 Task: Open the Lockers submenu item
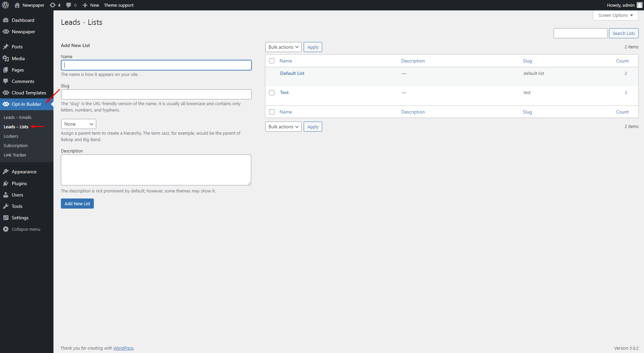[x=11, y=136]
